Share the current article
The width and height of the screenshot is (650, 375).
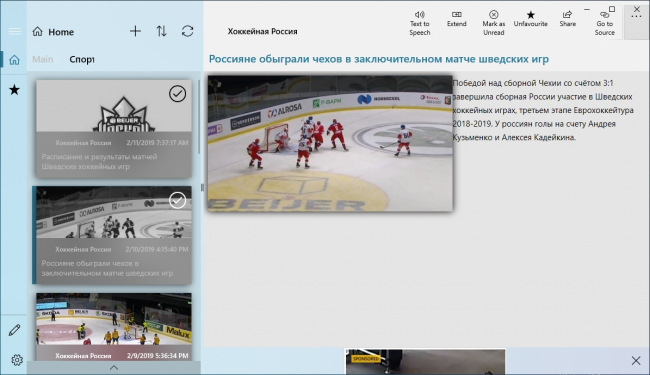[568, 19]
